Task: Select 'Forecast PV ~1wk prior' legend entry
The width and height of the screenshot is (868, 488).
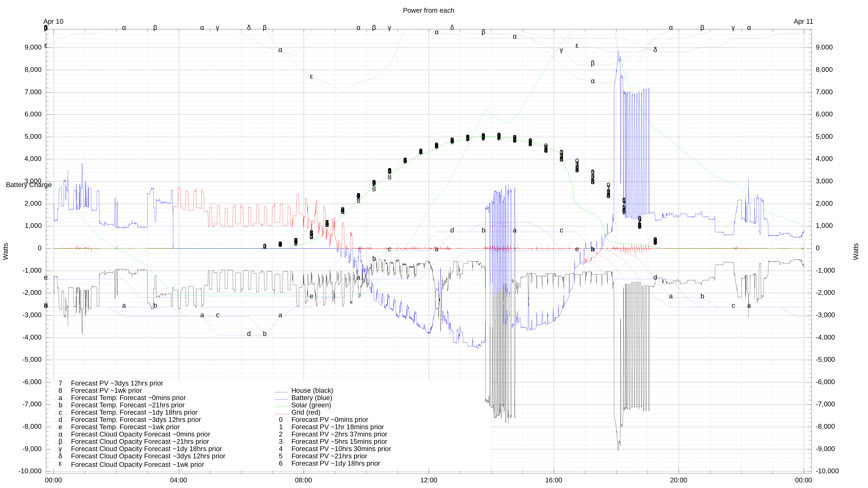Action: click(x=106, y=391)
